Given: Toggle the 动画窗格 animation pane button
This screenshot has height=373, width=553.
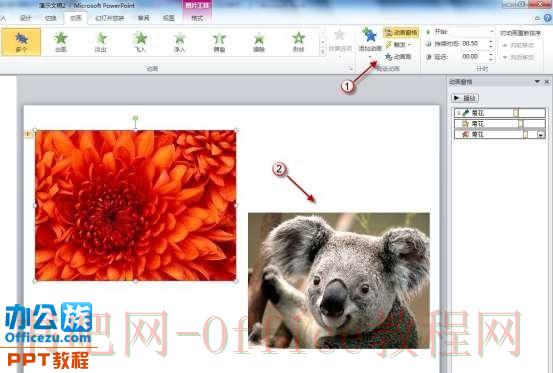Looking at the screenshot, I should coord(401,32).
